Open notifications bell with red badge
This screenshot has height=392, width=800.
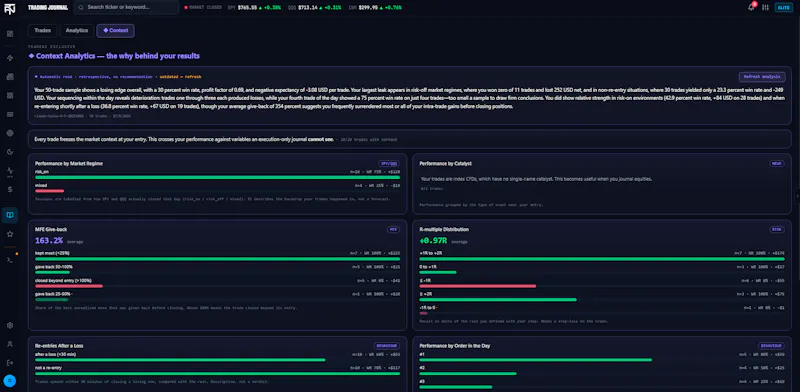751,7
